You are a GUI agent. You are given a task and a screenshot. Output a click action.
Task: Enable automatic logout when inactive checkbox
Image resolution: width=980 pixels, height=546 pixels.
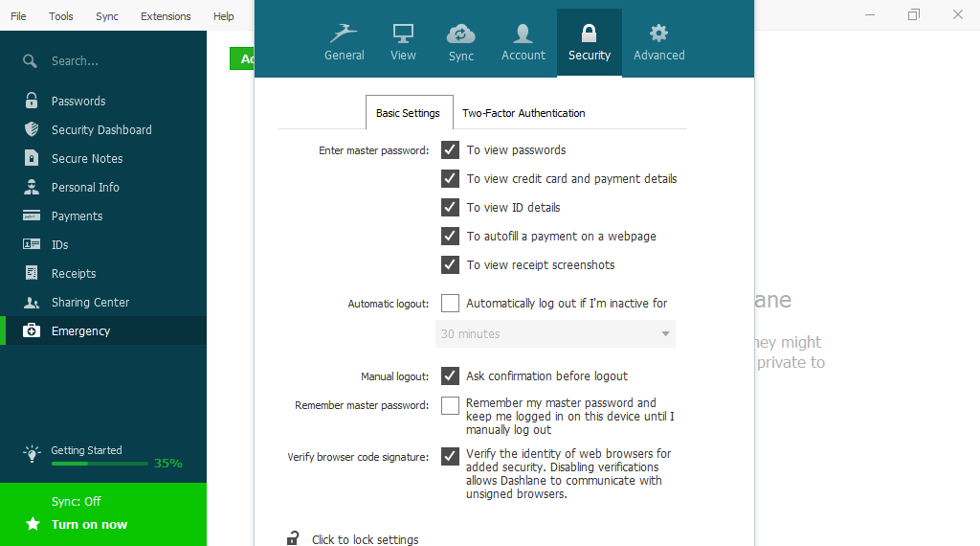click(x=450, y=304)
